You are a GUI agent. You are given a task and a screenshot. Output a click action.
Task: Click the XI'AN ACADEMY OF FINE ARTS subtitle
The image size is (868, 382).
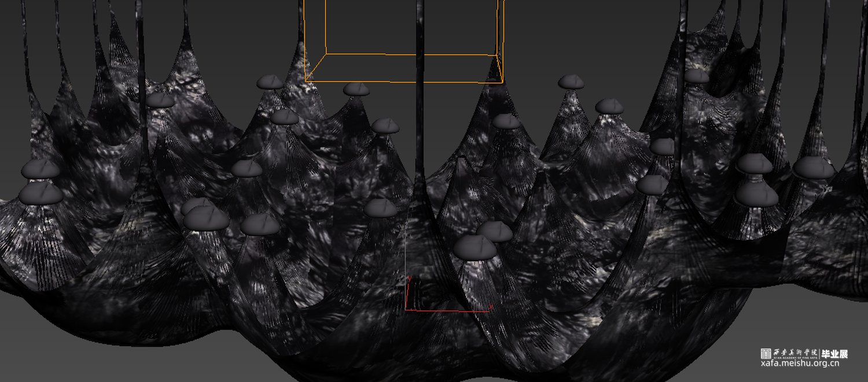(795, 358)
